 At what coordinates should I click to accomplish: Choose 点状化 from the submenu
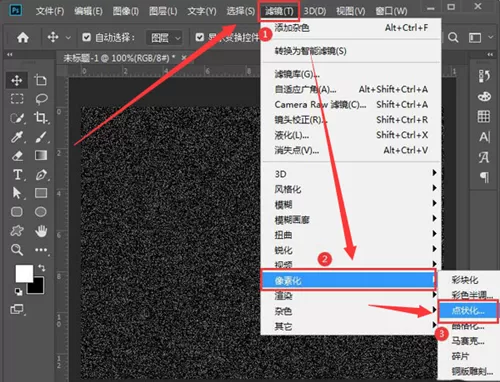point(468,311)
